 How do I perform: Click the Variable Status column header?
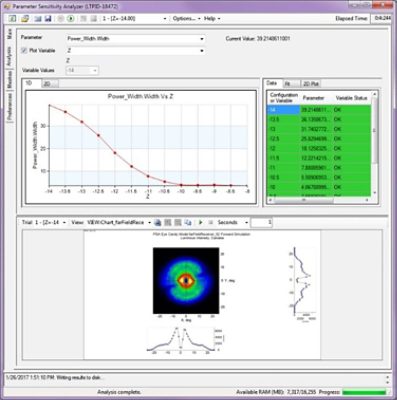[351, 98]
